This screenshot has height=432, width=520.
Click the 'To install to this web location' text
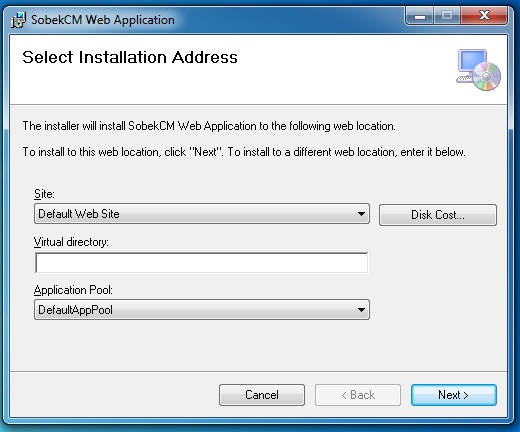[x=91, y=152]
